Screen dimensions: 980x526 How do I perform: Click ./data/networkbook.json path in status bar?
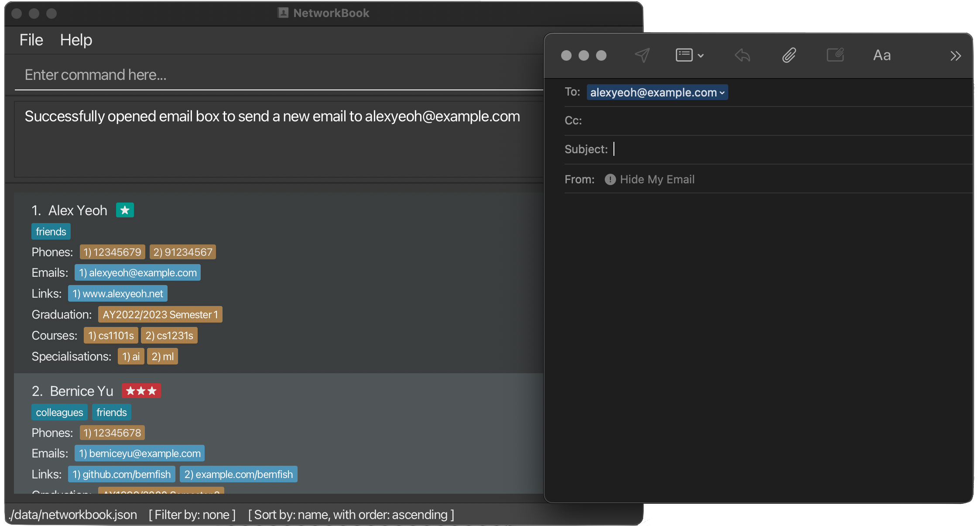72,515
